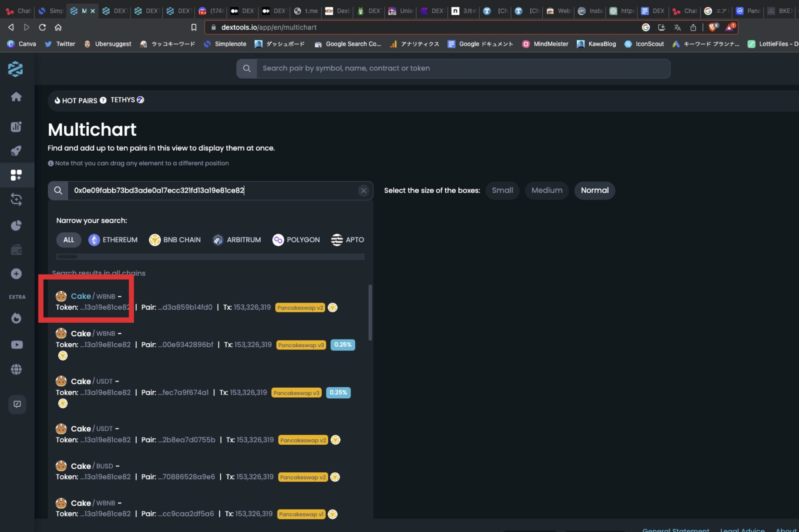Select Medium box size option
The height and width of the screenshot is (532, 799).
tap(547, 190)
